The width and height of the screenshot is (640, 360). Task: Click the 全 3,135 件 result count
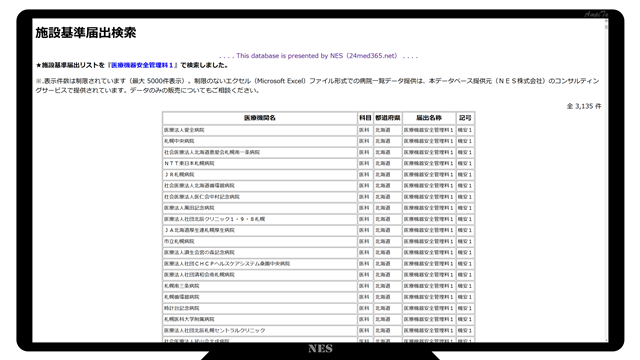tap(584, 106)
